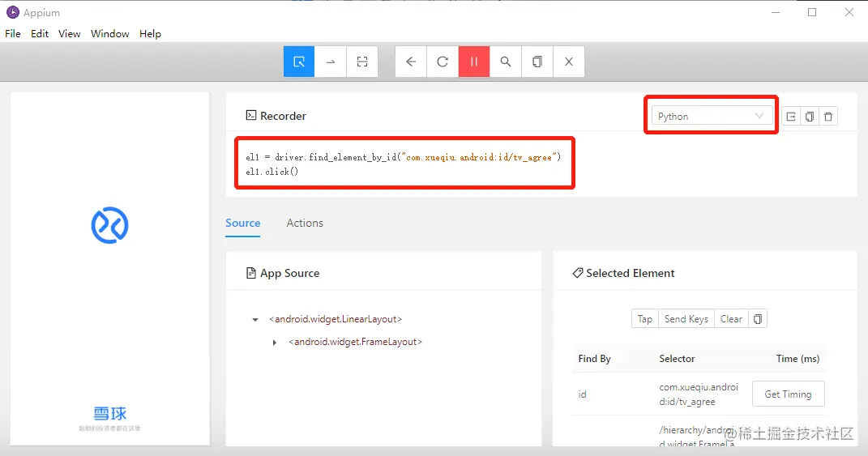This screenshot has width=868, height=456.
Task: Open the Python language dropdown
Action: 712,116
